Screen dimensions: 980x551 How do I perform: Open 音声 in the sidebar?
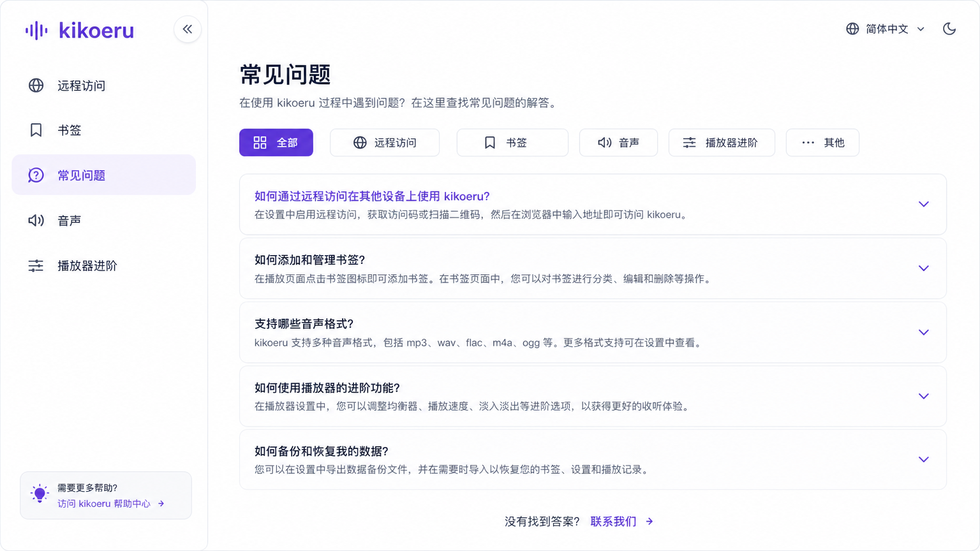click(x=104, y=221)
